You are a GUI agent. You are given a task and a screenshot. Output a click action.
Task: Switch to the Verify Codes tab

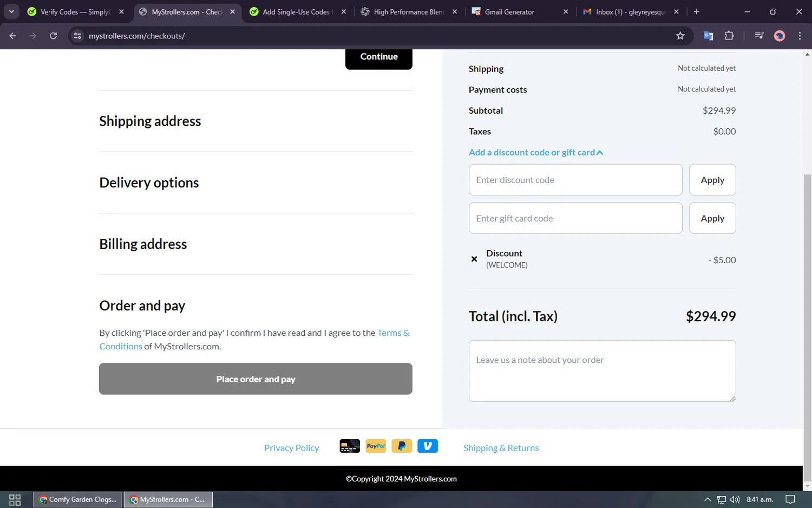click(x=76, y=12)
